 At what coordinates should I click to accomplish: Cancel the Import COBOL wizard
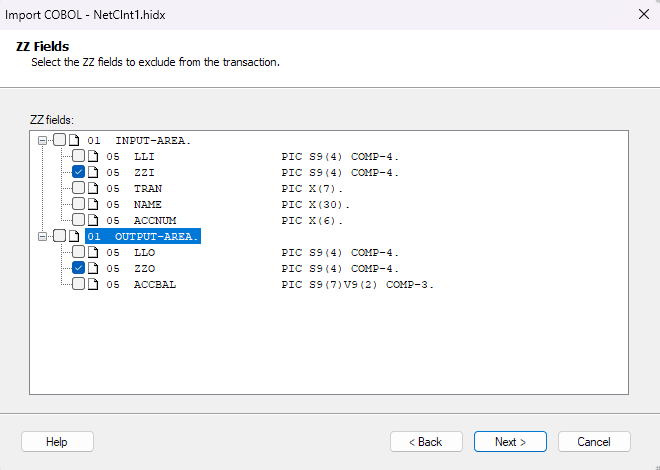click(x=594, y=442)
